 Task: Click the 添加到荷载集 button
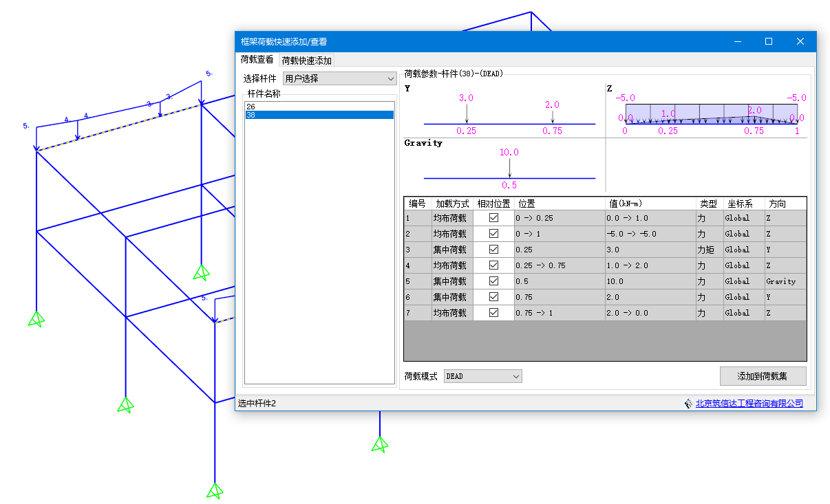click(762, 376)
